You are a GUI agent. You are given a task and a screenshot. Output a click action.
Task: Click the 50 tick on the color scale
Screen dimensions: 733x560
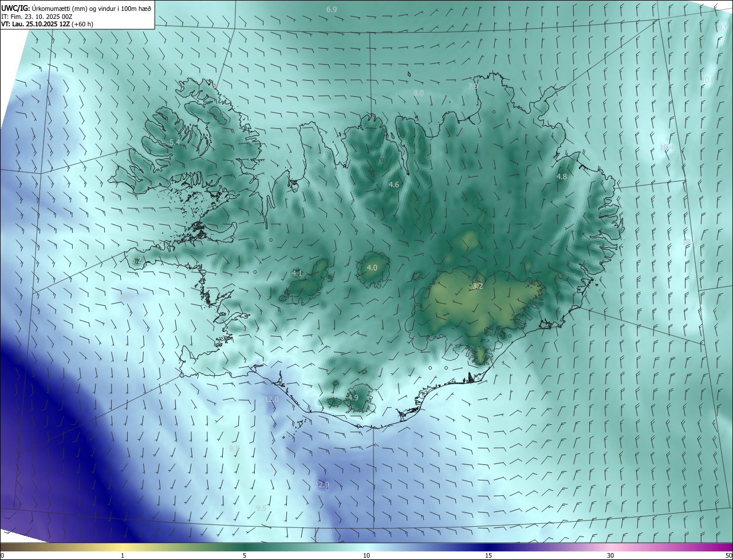coord(728,555)
